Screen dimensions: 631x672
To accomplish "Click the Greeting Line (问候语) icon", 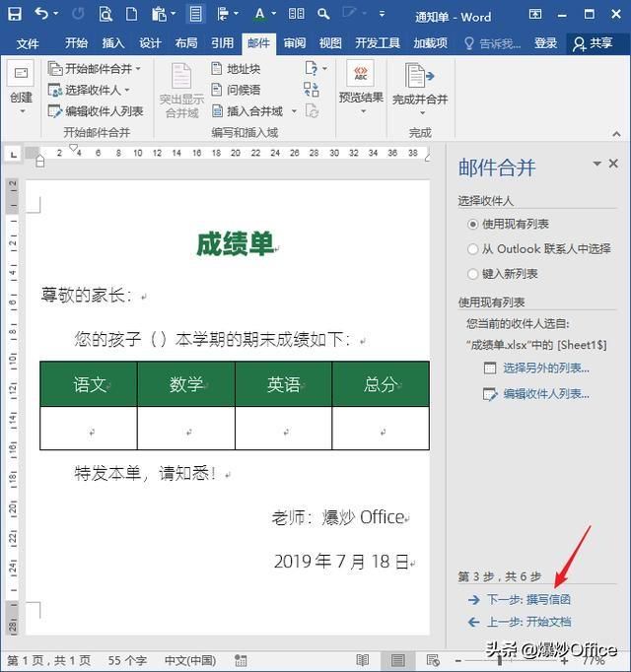I will tap(217, 90).
